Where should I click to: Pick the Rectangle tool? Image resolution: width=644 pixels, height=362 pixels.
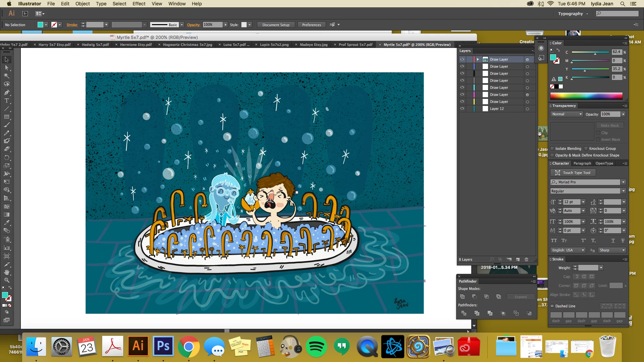coord(6,117)
